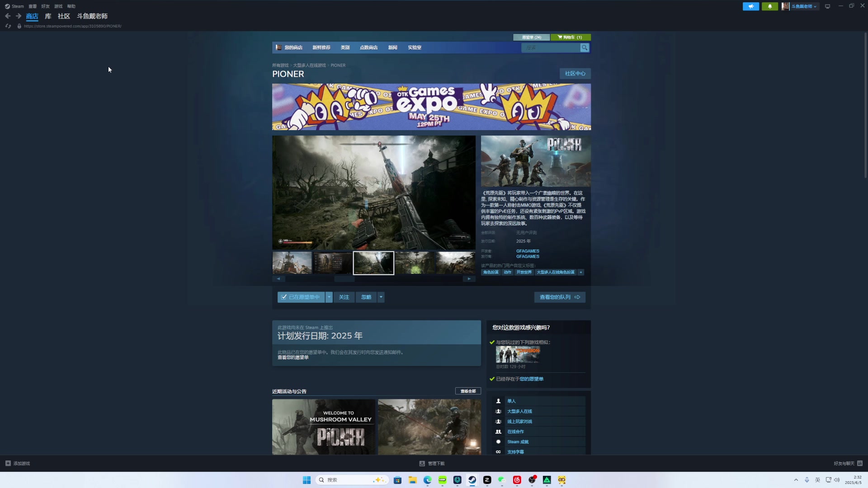868x488 pixels.
Task: Switch to the 社区 community tab
Action: coord(64,16)
